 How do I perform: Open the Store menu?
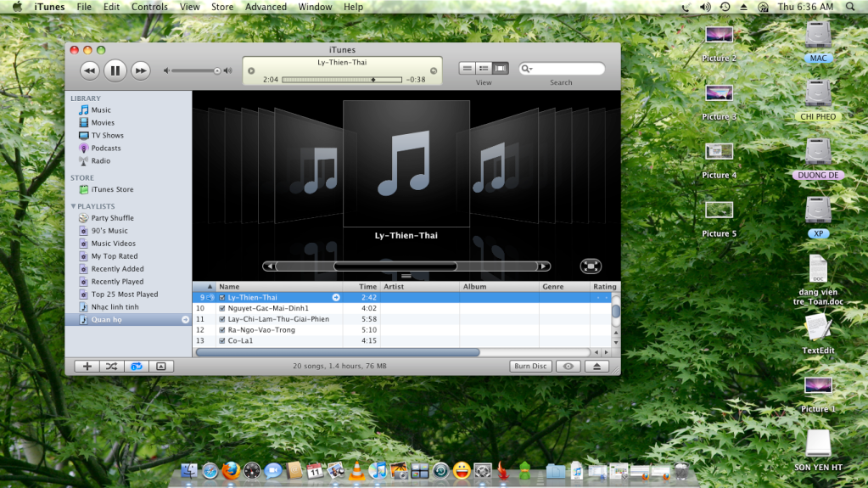[222, 7]
